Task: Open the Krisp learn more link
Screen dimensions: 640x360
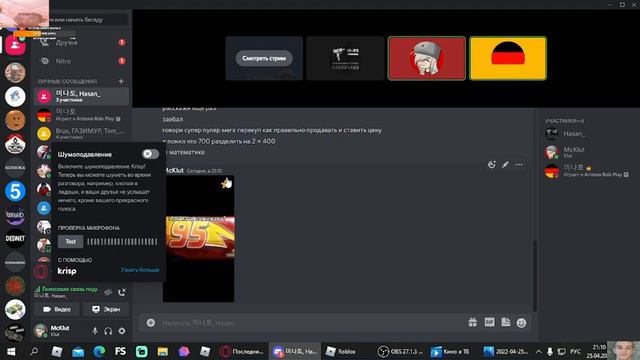Action: coord(140,270)
